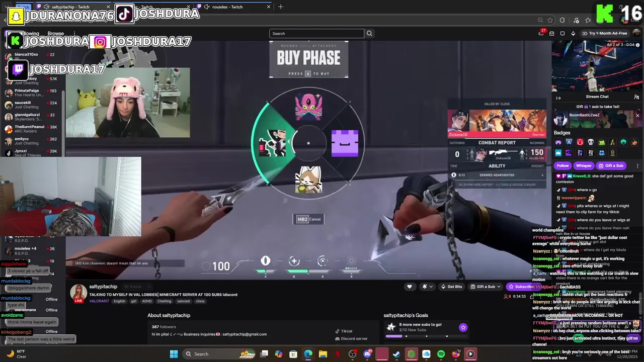Click Gift a Sub in user card
This screenshot has width=644, height=362.
(x=611, y=166)
